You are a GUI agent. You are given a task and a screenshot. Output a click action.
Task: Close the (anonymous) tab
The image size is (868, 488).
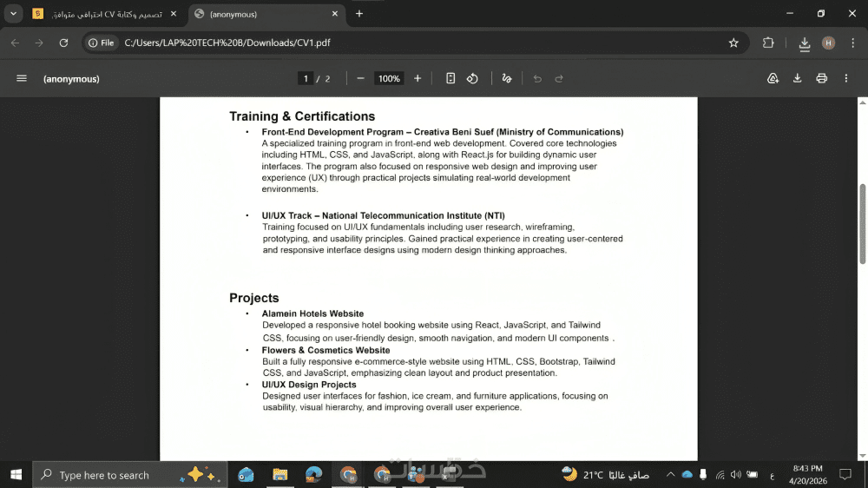coord(335,14)
